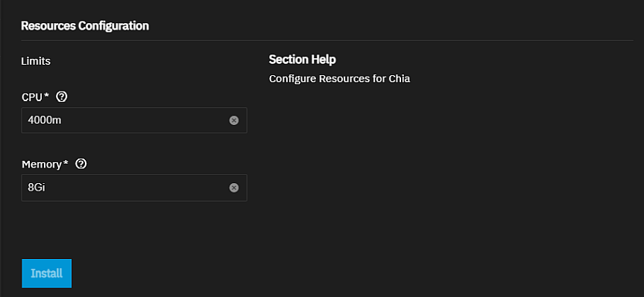This screenshot has height=297, width=644.
Task: Click into the Memory limit input field
Action: pos(134,188)
